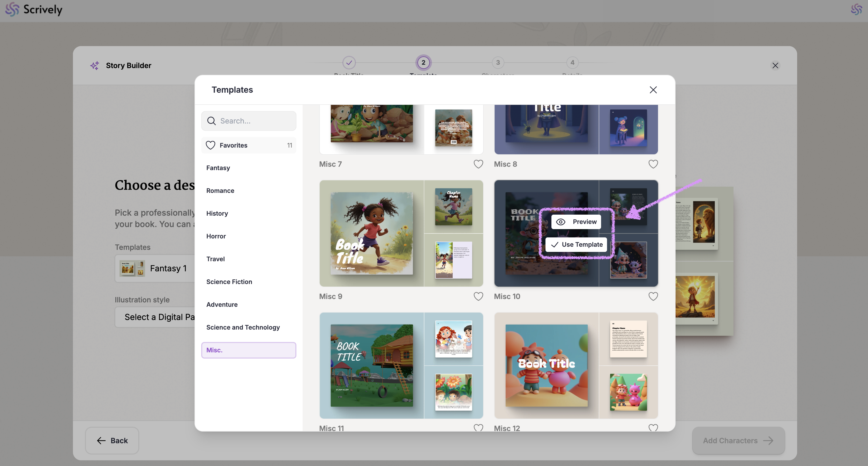The image size is (868, 466).
Task: Open the Fantasy 1 templates selector
Action: click(155, 268)
